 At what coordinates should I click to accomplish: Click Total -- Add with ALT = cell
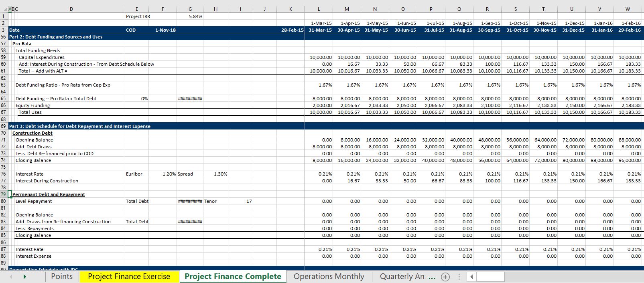pyautogui.click(x=43, y=71)
